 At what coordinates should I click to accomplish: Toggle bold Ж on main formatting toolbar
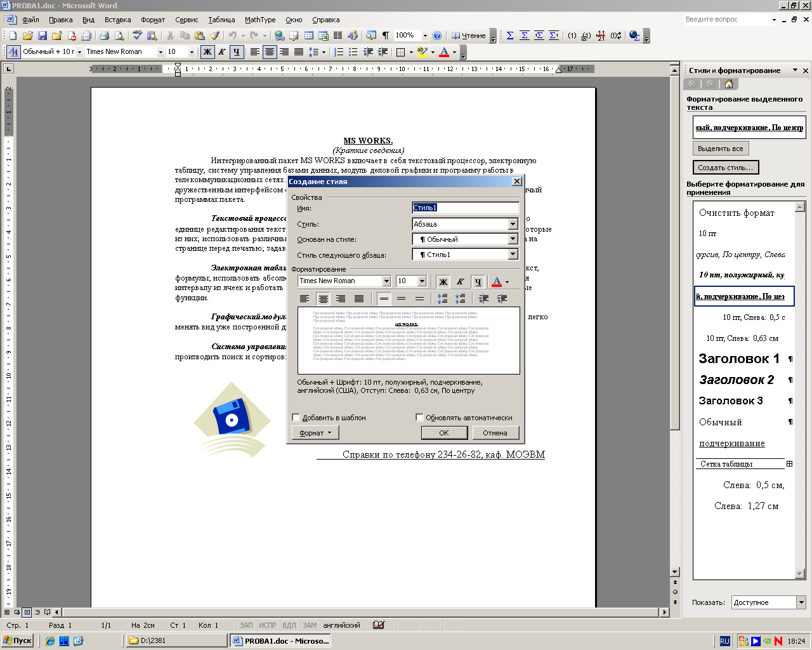(x=207, y=52)
